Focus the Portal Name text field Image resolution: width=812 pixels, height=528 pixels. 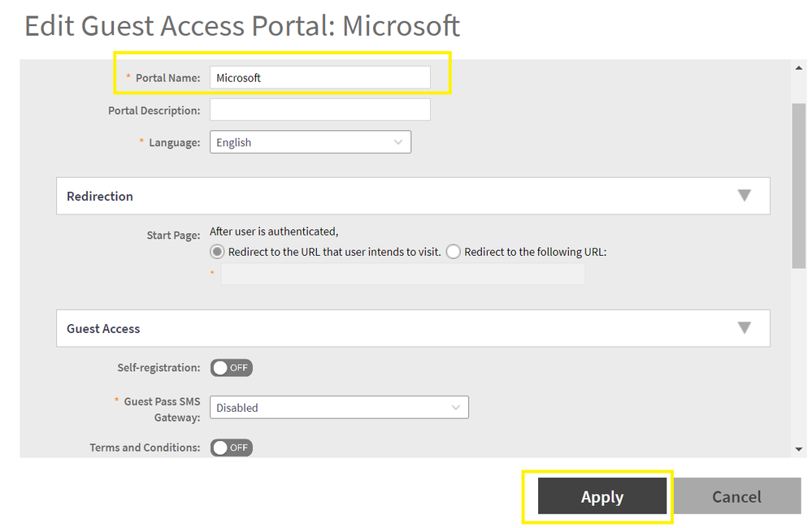click(x=319, y=78)
